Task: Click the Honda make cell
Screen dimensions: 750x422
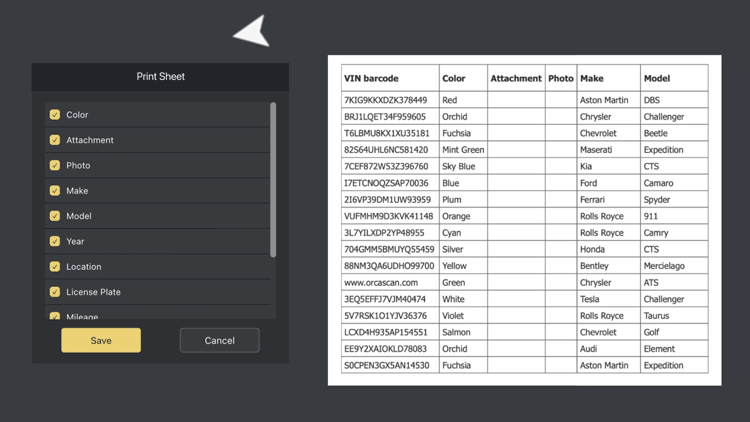Action: click(x=609, y=249)
